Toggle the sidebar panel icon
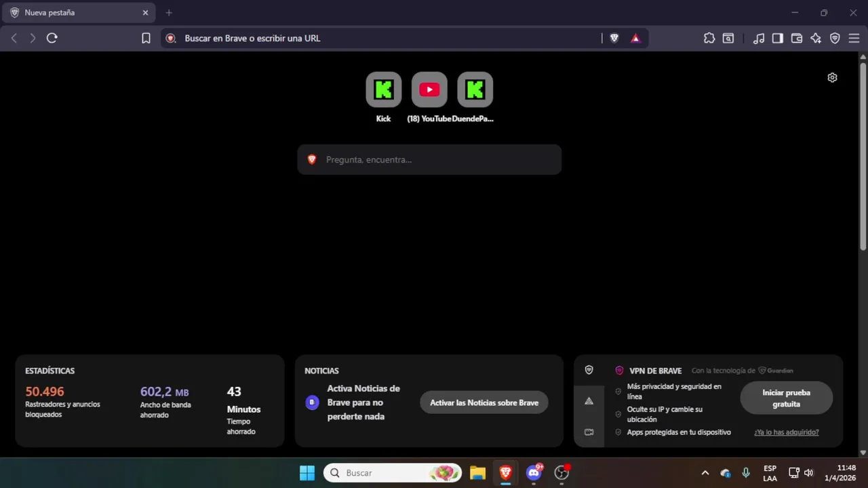 tap(778, 38)
